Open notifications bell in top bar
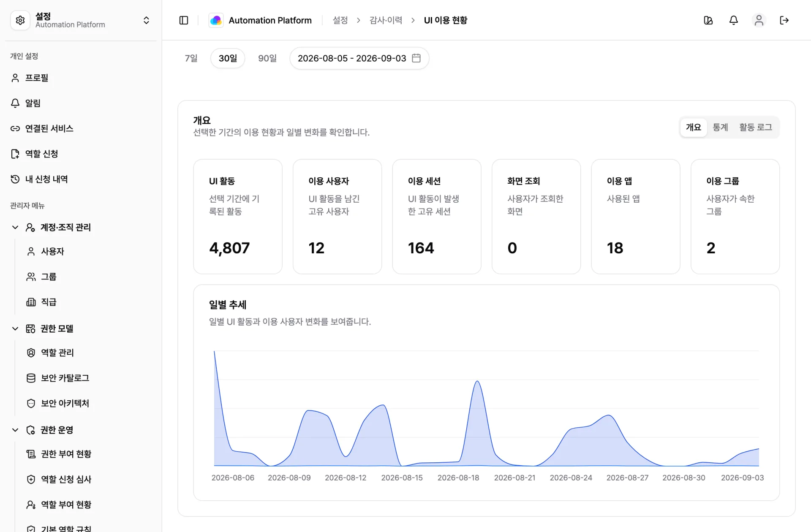Viewport: 811px width, 532px height. pos(734,20)
